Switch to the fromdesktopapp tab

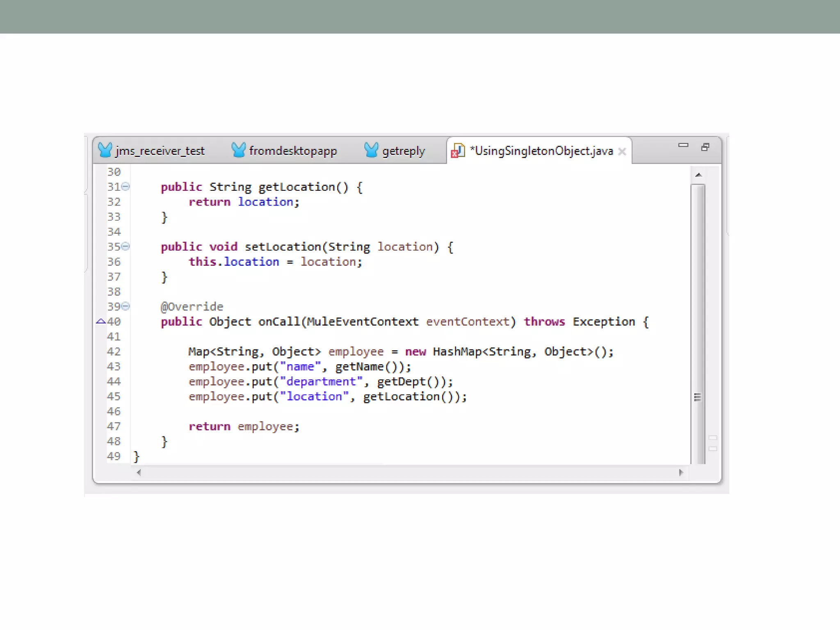293,151
